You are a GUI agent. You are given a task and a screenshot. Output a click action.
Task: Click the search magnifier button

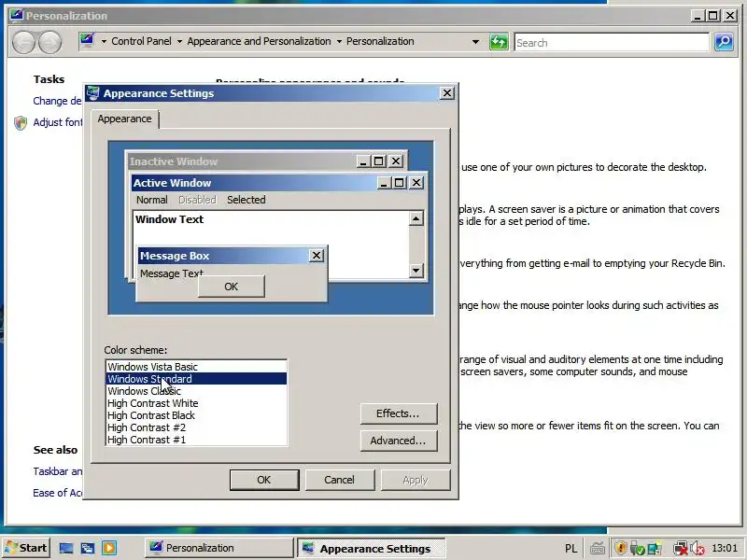[x=724, y=42]
